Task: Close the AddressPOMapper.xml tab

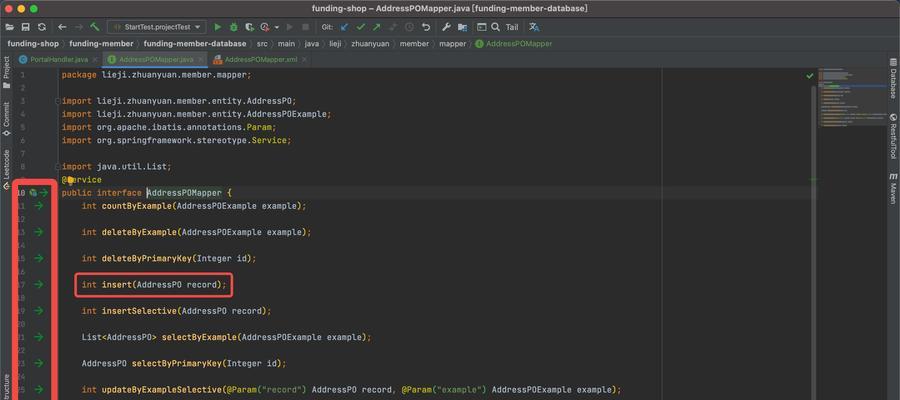Action: click(x=304, y=59)
